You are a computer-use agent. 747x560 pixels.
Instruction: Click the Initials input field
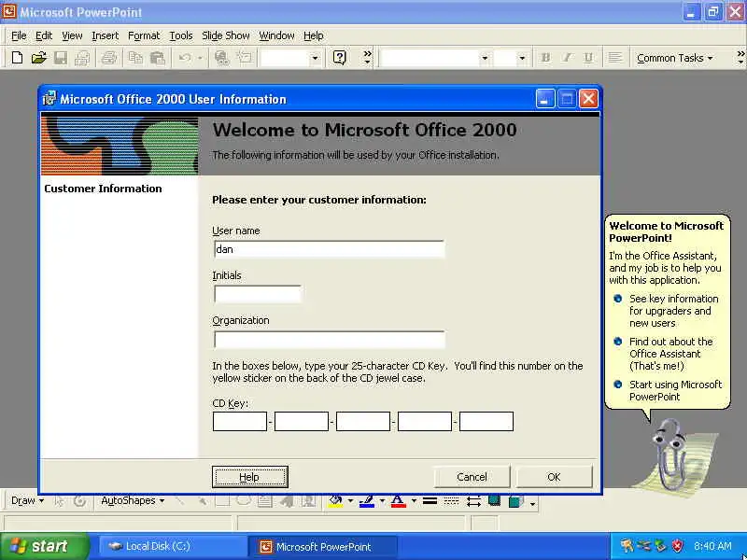pos(258,294)
